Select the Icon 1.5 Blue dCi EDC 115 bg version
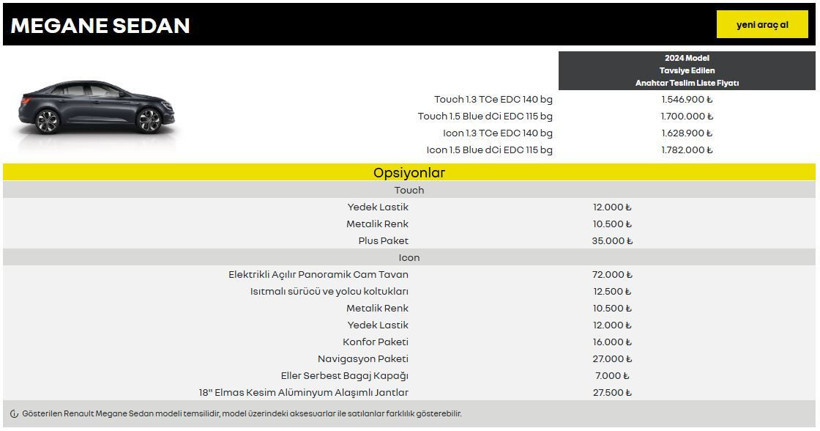Viewport: 820px width, 431px height. [x=489, y=150]
